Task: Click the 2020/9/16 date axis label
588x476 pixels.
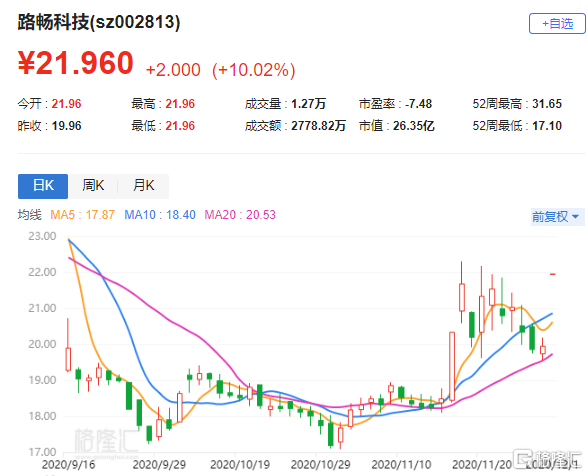Action: tap(68, 465)
